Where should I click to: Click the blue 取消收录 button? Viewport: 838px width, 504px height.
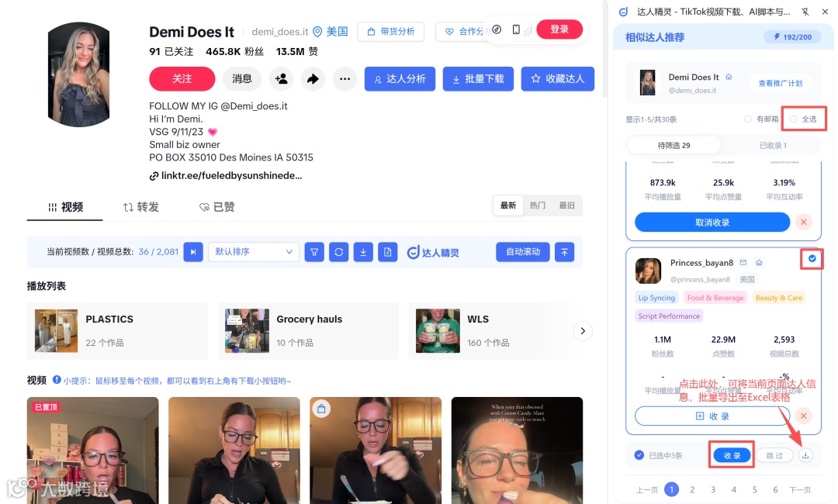coord(712,222)
